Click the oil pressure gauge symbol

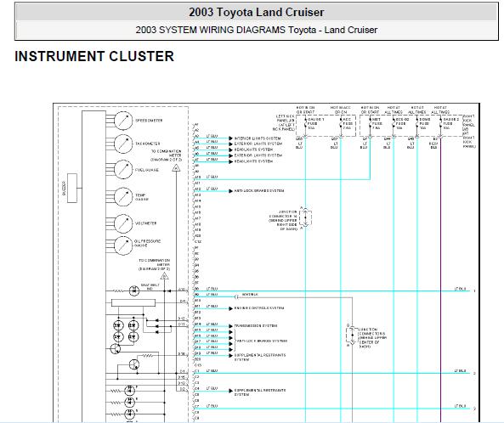point(123,245)
